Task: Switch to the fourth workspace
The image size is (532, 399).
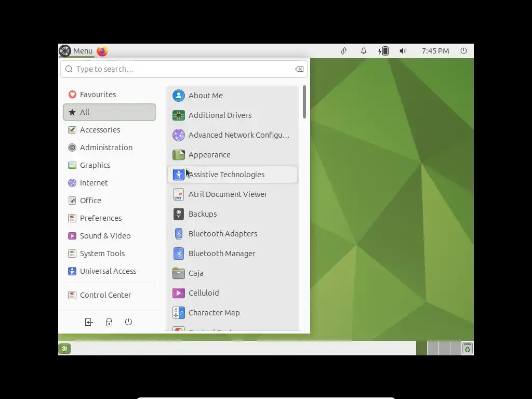Action: coord(455,348)
